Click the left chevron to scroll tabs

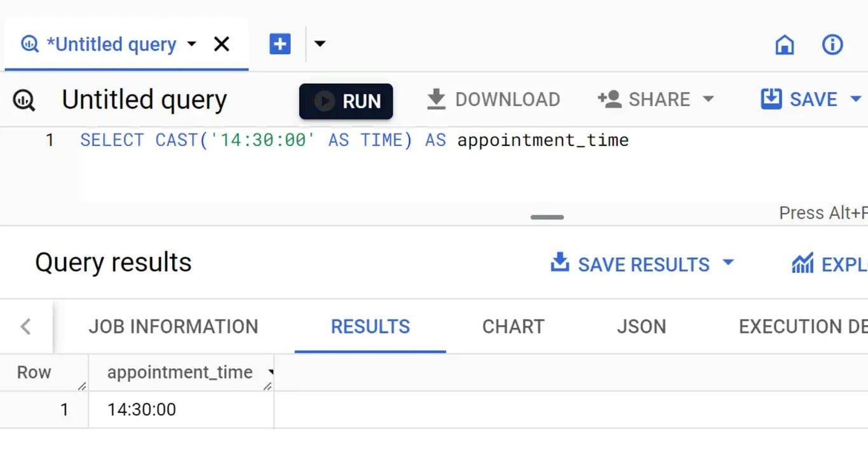tap(25, 326)
